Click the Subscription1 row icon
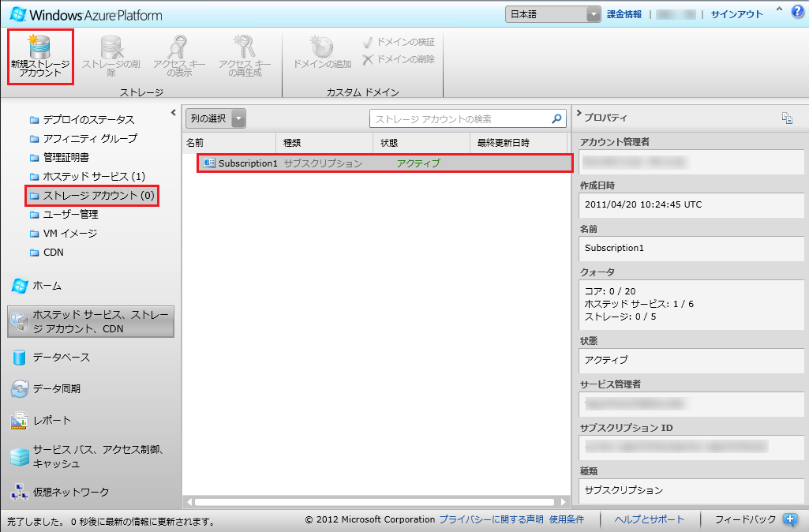The width and height of the screenshot is (809, 532). (209, 163)
